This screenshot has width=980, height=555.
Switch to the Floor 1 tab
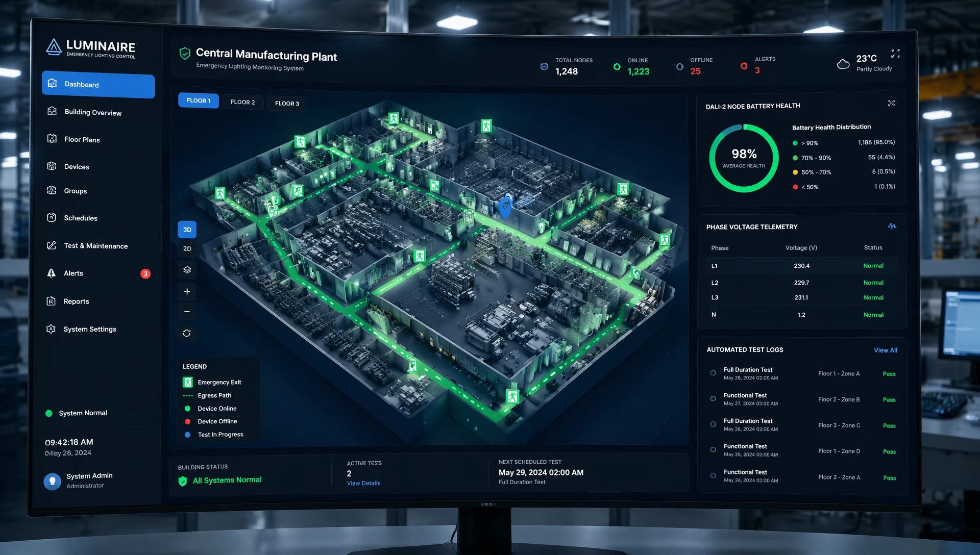[199, 100]
